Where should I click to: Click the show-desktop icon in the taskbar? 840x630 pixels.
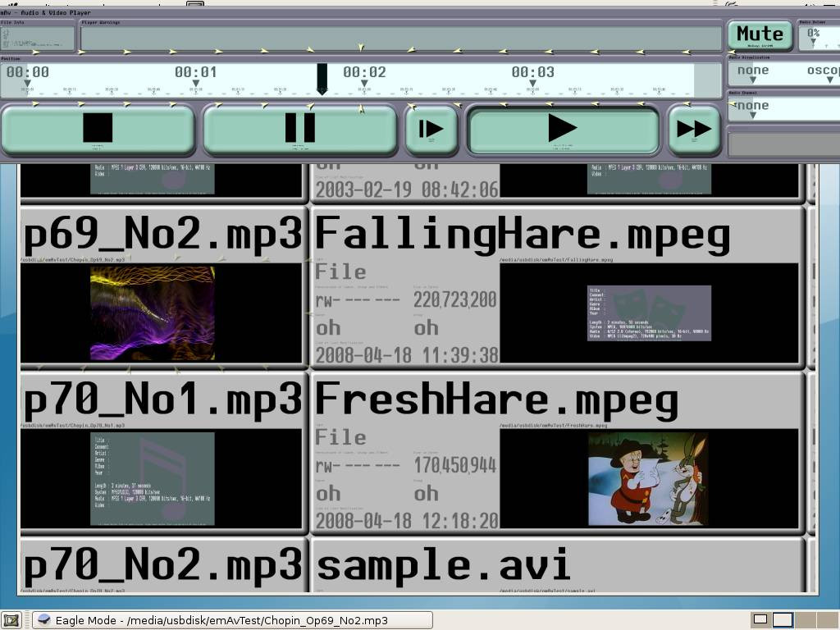pos(11,620)
